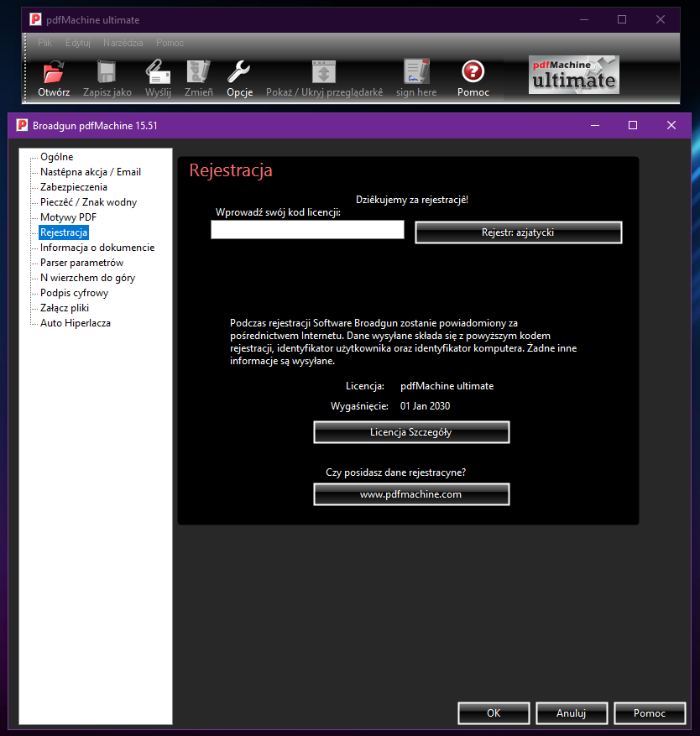Click Pokaż / Ukryj przeglądarkę toolbar icon
700x736 pixels.
[324, 78]
